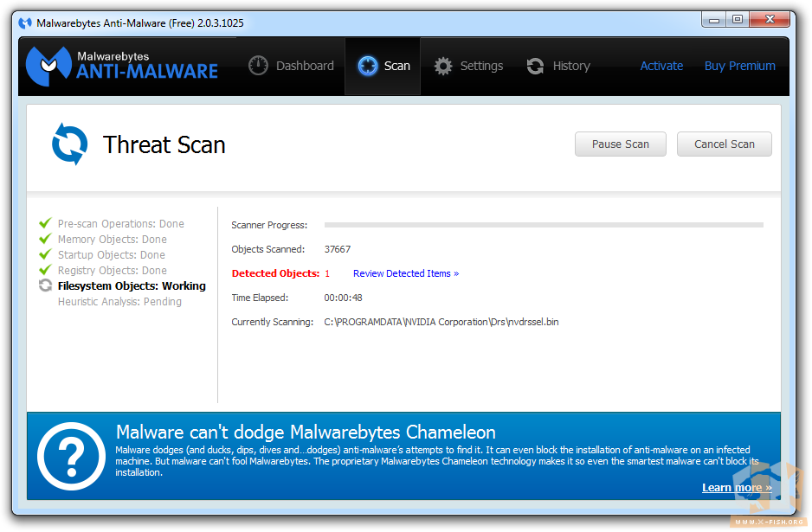This screenshot has height=532, width=812.
Task: Click Registry Objects: Done text
Action: coord(113,270)
